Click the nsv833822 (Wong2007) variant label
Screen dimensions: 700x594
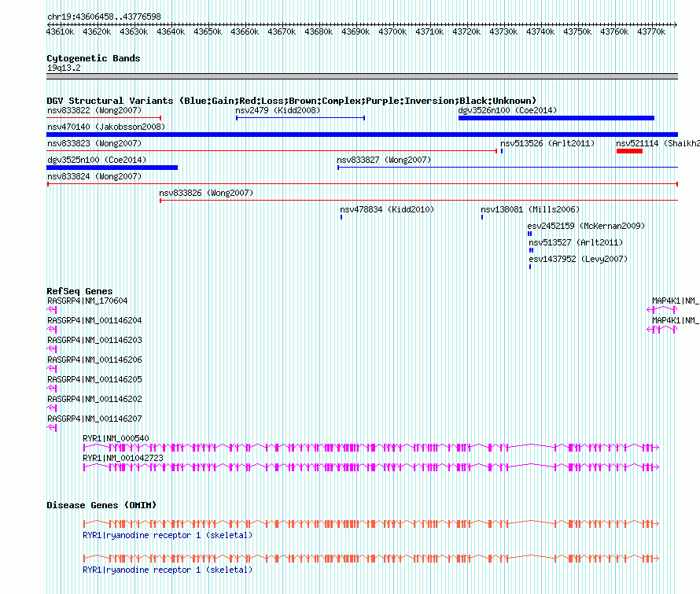point(94,110)
